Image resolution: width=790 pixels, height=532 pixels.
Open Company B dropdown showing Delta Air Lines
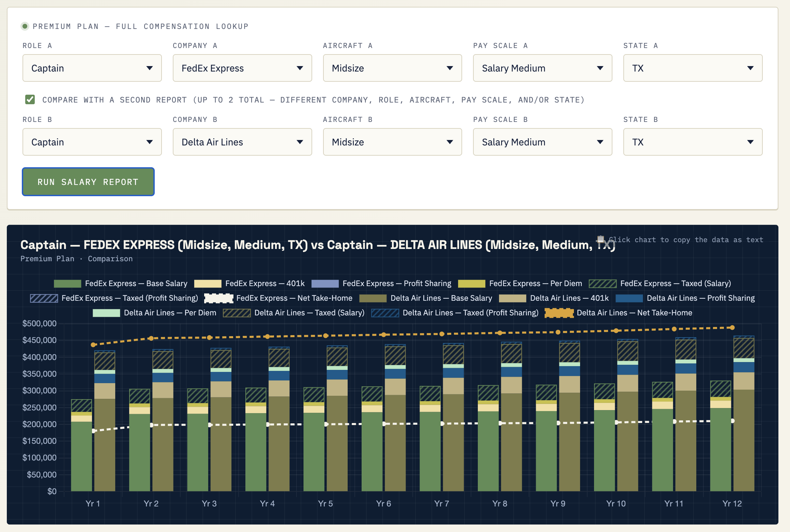242,142
